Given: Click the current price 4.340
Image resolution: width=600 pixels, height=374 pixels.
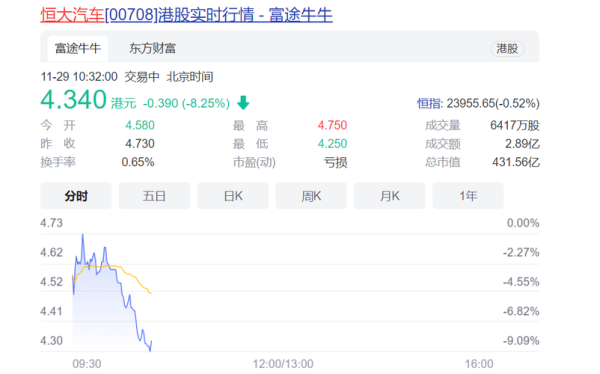Looking at the screenshot, I should pos(73,100).
